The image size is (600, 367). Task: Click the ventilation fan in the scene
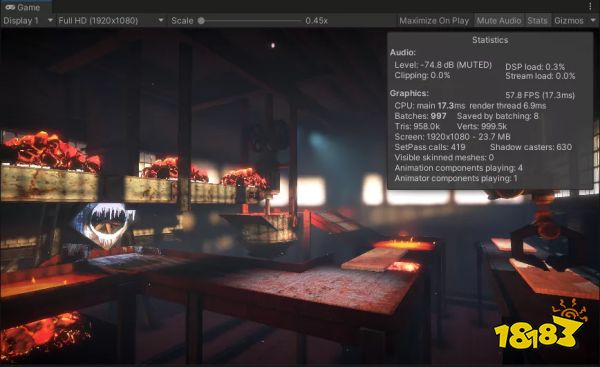point(269,135)
